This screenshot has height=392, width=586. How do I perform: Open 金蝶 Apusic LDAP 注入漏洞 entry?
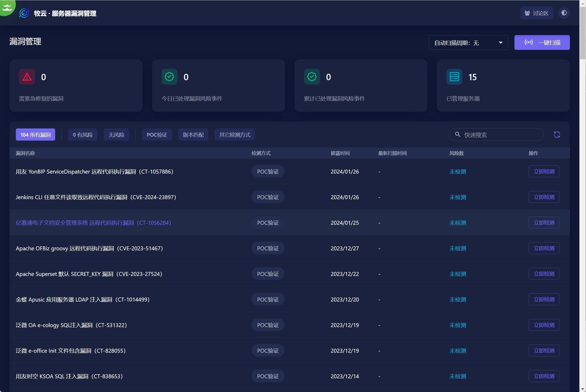[83, 300]
